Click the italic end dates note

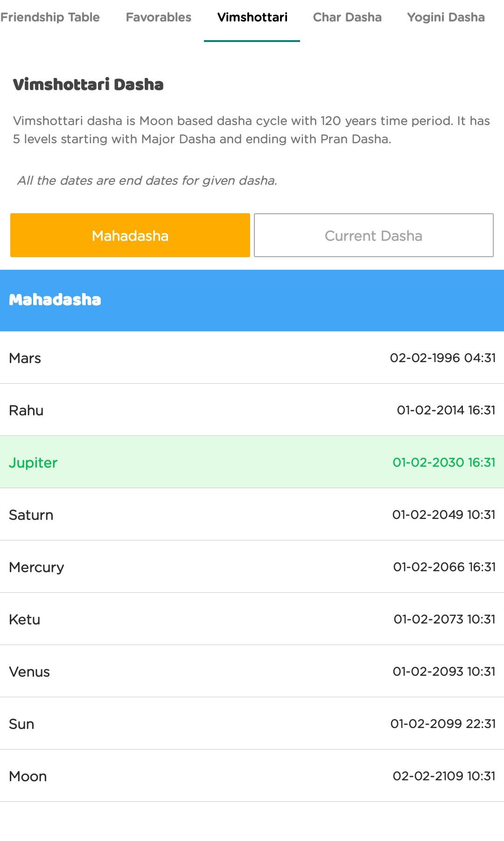pyautogui.click(x=147, y=181)
